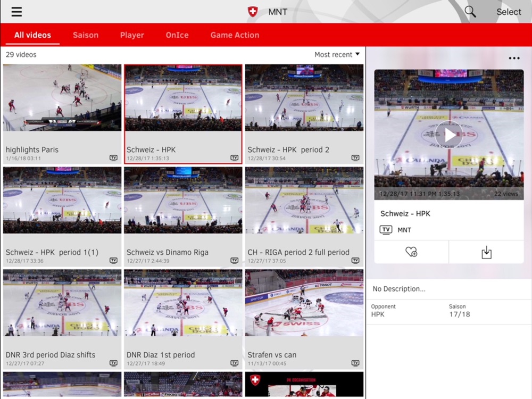Tap the MNT team title in header
Screen dimensions: 532x399
pyautogui.click(x=278, y=12)
